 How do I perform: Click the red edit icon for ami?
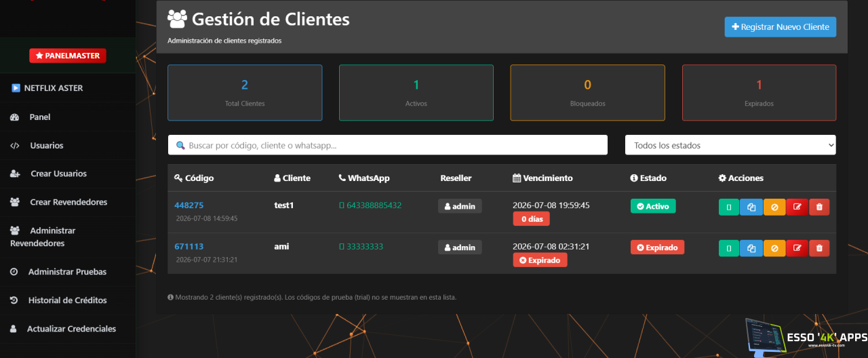tap(797, 248)
